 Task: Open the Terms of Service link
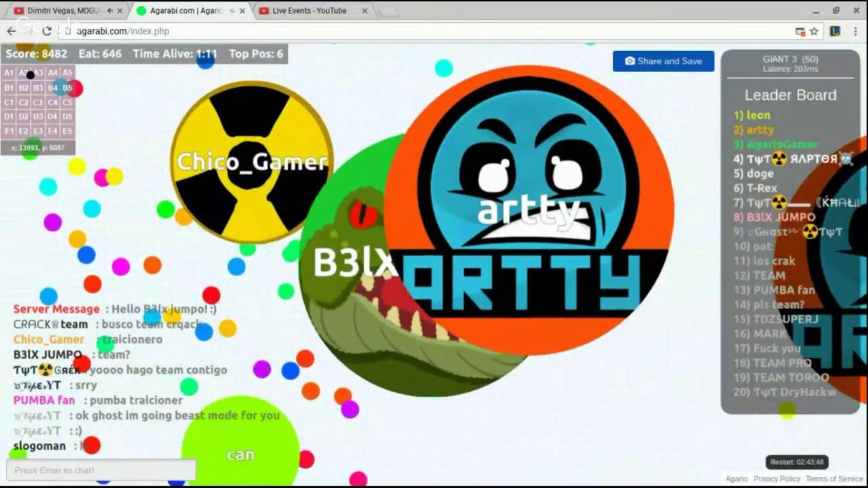[835, 479]
